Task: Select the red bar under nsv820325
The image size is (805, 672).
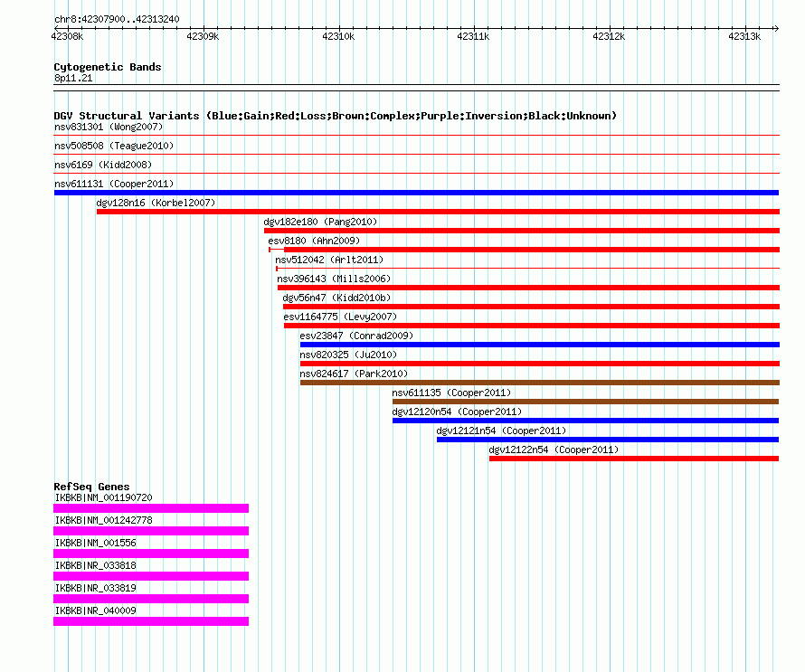Action: tap(540, 364)
